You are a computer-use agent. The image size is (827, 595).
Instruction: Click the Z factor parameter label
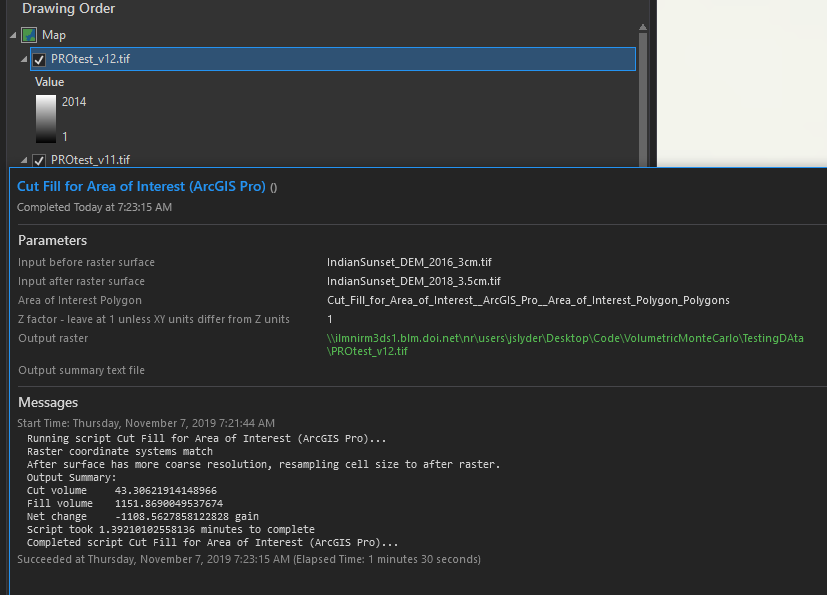tap(154, 319)
